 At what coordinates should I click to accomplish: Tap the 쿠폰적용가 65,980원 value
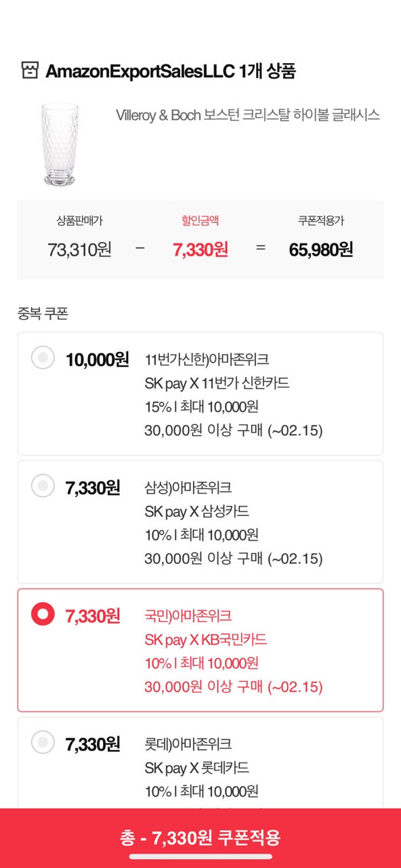click(x=321, y=250)
